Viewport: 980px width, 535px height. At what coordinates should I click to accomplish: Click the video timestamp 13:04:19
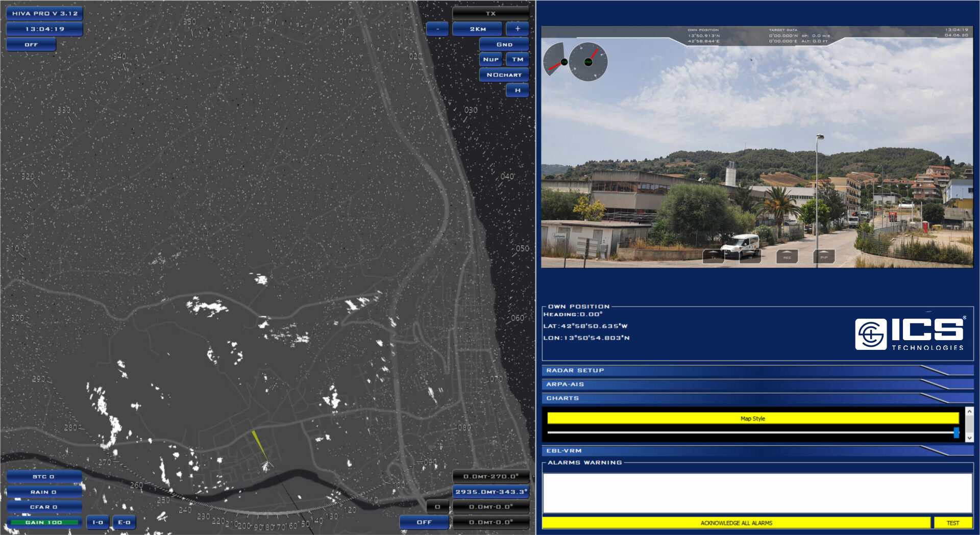pos(957,30)
